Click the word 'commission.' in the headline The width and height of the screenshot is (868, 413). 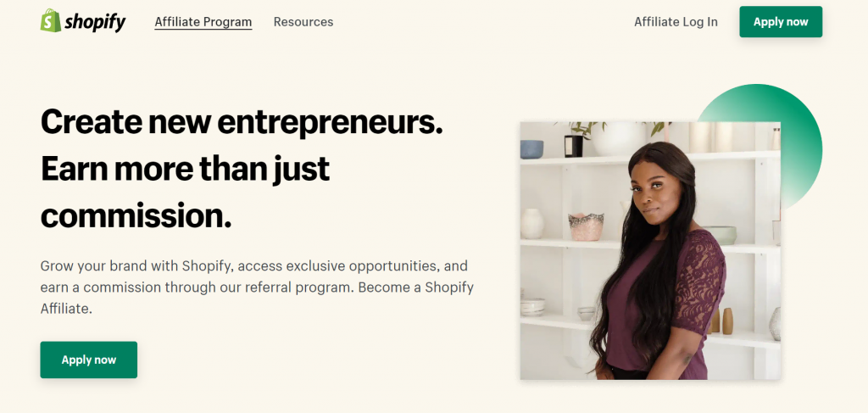pyautogui.click(x=136, y=216)
